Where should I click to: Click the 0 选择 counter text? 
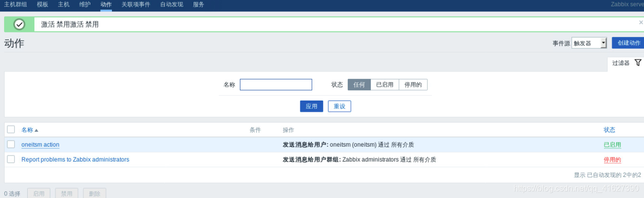click(x=12, y=194)
